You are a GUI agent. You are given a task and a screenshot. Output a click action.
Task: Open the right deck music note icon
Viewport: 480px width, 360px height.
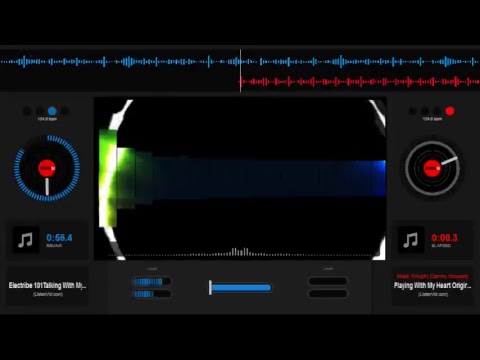tap(411, 240)
